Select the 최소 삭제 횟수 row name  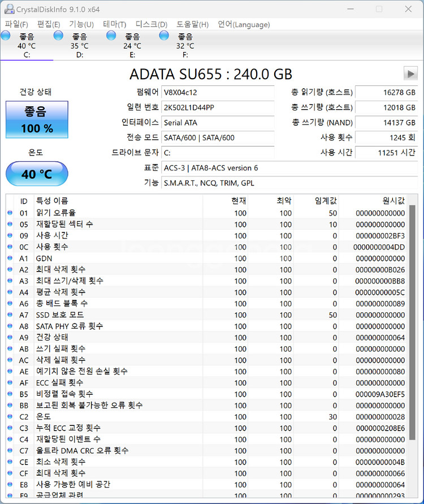coord(60,462)
